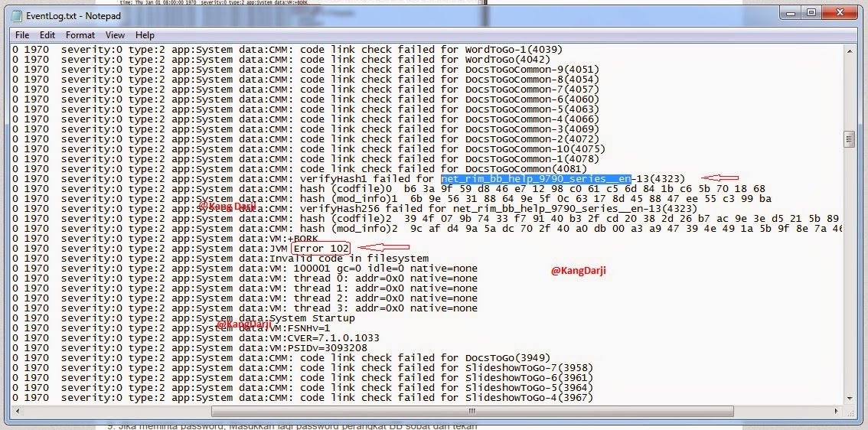Screen dimensions: 868x430
Task: Click the 'DocsToGoCommon-3(4069)' text
Action: point(533,129)
